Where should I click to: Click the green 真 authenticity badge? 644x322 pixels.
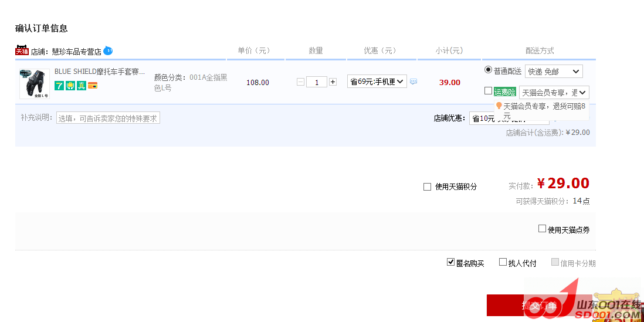pyautogui.click(x=82, y=86)
